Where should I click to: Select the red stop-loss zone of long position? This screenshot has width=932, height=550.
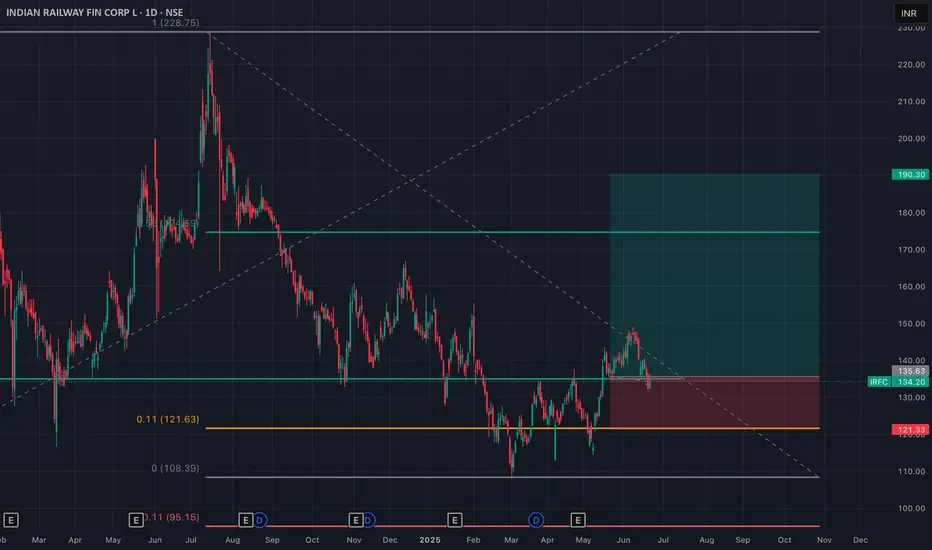point(714,403)
